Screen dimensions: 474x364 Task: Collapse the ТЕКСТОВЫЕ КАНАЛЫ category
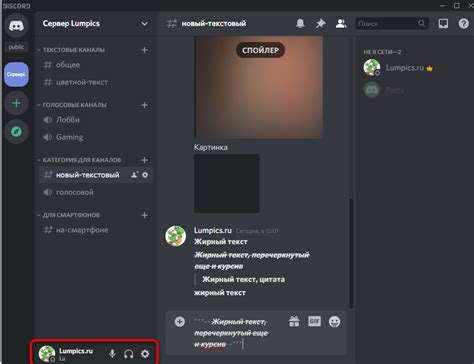pos(71,50)
